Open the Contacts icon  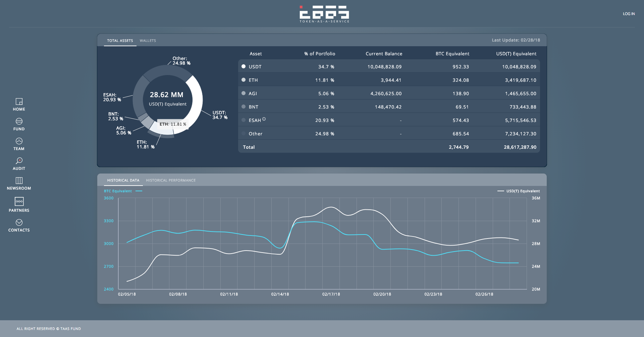click(x=19, y=222)
